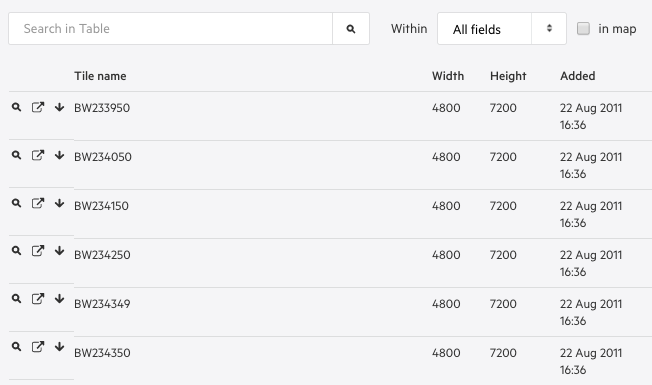Image resolution: width=652 pixels, height=385 pixels.
Task: Download tile BW234350 using arrow icon
Action: click(x=59, y=346)
